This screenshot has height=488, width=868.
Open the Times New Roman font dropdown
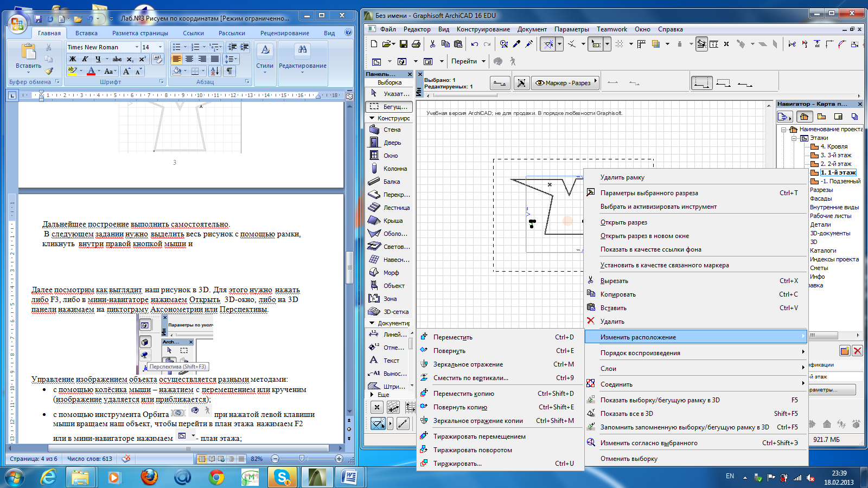click(136, 47)
